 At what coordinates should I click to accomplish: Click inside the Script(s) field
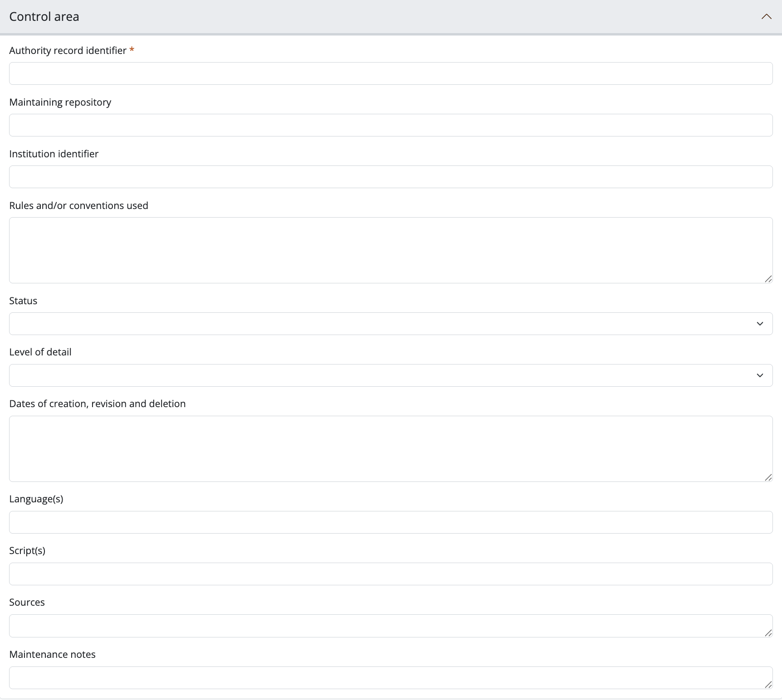(391, 574)
